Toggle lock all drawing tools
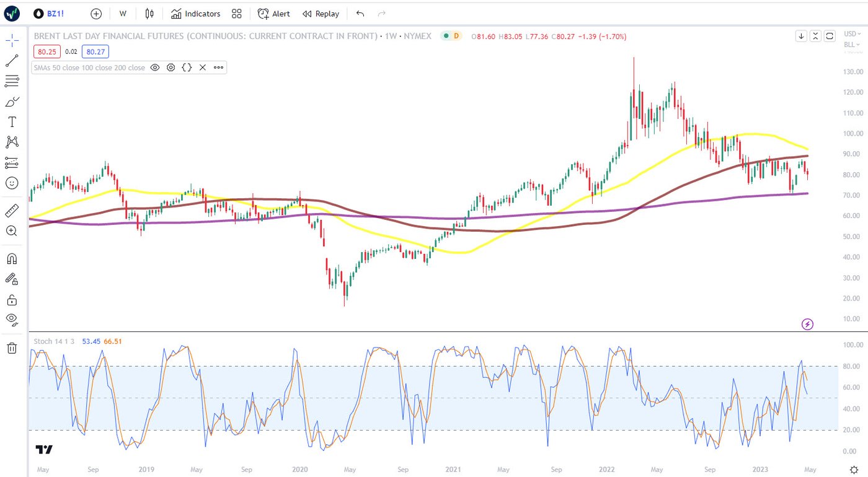Image resolution: width=868 pixels, height=477 pixels. tap(12, 300)
